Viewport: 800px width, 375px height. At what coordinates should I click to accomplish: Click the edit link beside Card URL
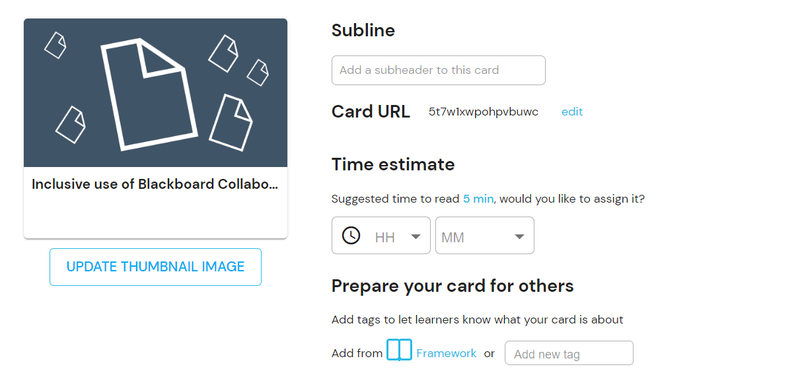click(x=572, y=112)
